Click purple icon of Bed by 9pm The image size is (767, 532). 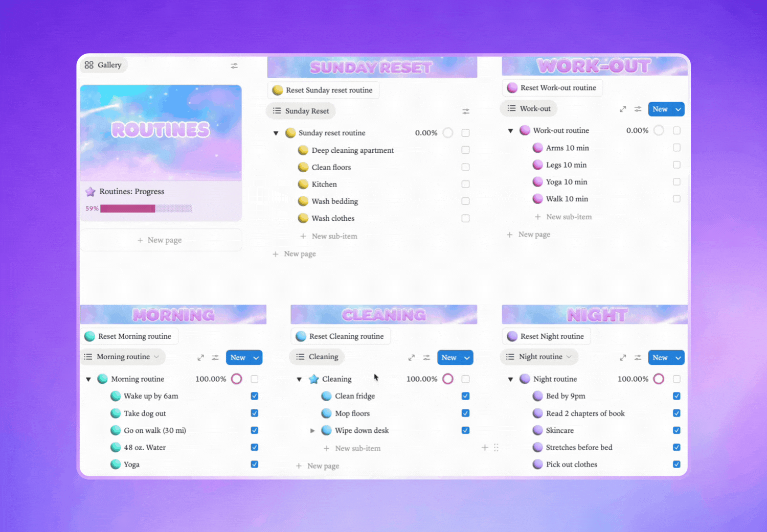coord(537,396)
